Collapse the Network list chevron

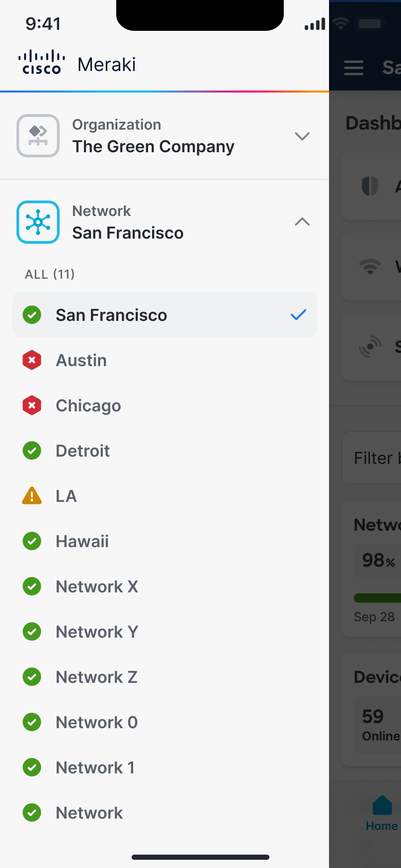click(302, 222)
